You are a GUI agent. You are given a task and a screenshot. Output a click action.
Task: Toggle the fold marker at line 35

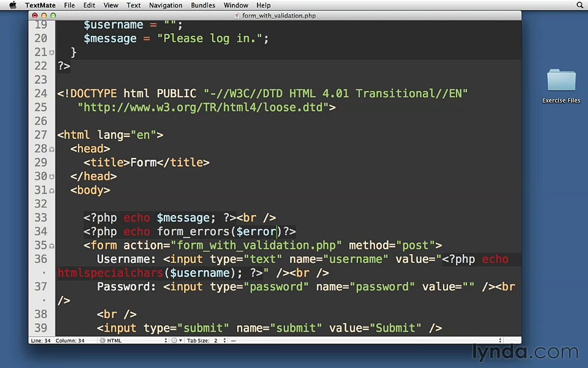click(52, 246)
